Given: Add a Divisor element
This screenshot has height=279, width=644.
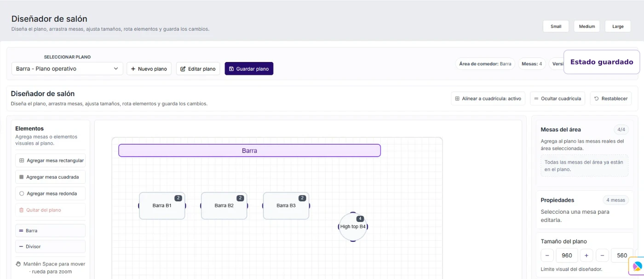Looking at the screenshot, I should (x=51, y=246).
